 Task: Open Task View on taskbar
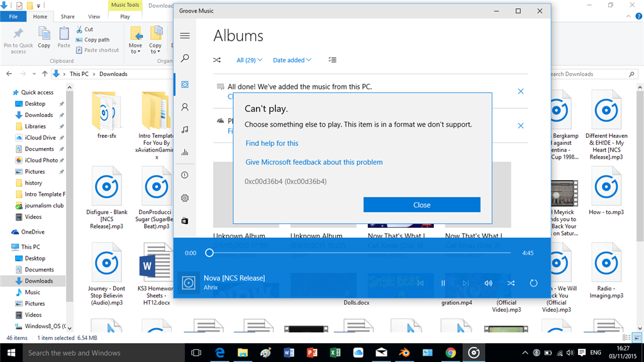196,353
